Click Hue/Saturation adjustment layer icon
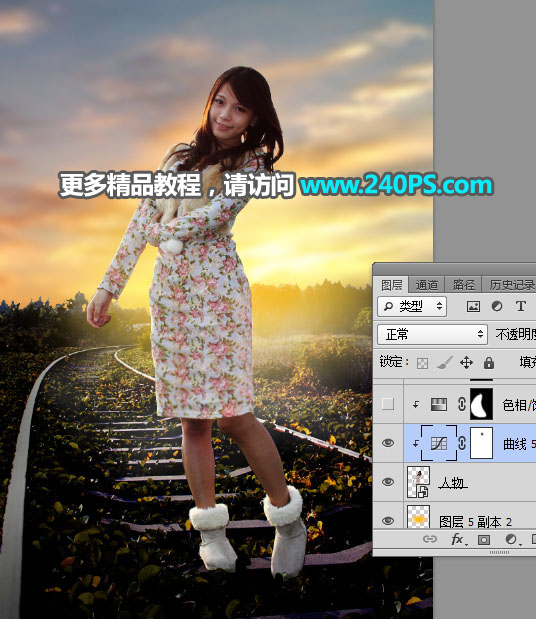Image resolution: width=536 pixels, height=619 pixels. point(439,404)
